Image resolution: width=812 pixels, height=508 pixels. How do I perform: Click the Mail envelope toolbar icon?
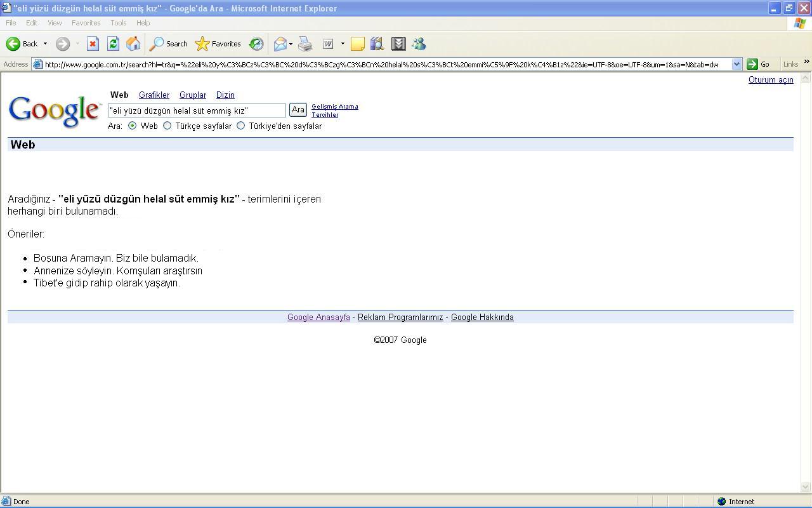pos(280,44)
